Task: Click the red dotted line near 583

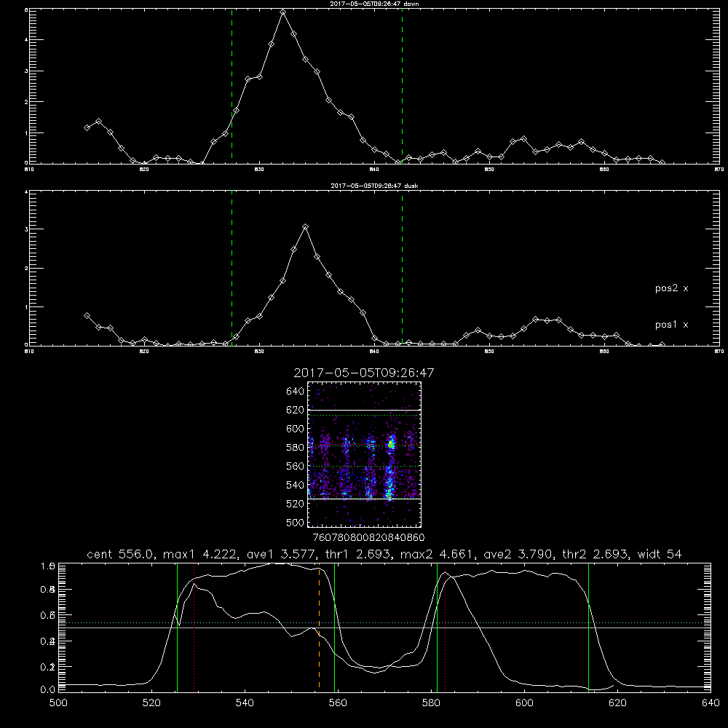Action: coord(446,627)
